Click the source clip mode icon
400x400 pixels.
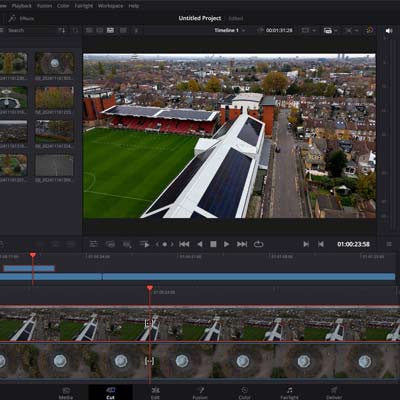[x=110, y=244]
